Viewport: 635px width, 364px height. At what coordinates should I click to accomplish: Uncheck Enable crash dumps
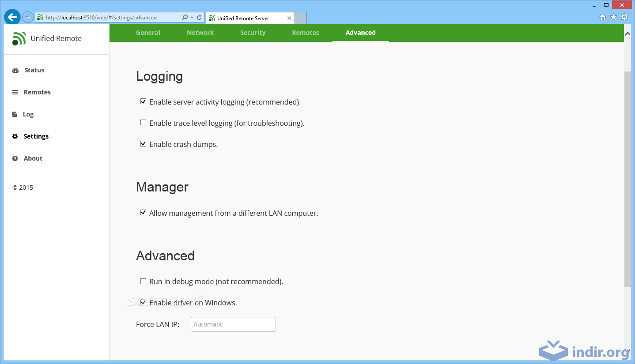click(x=143, y=144)
